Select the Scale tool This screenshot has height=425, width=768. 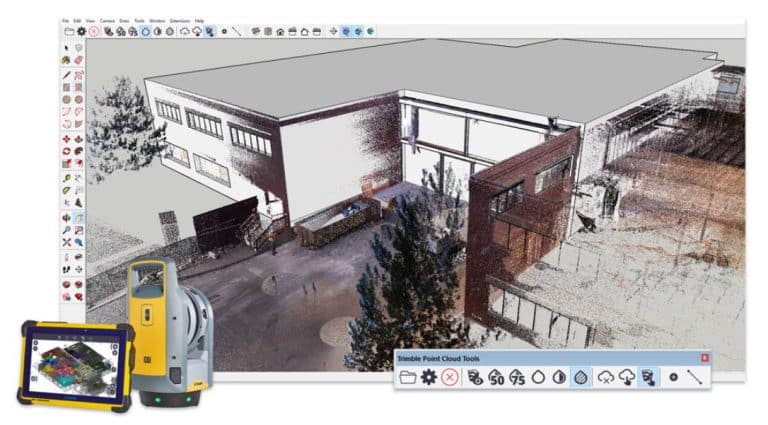click(x=67, y=164)
